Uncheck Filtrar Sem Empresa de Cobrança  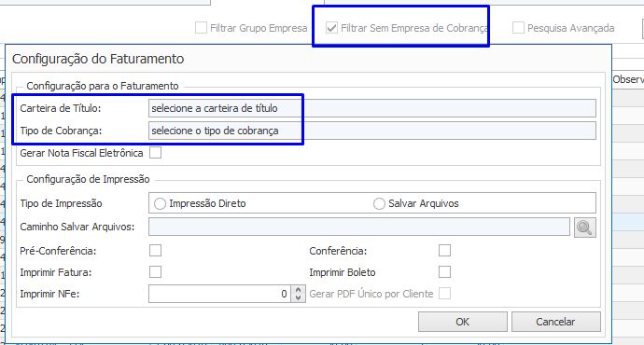click(x=331, y=28)
